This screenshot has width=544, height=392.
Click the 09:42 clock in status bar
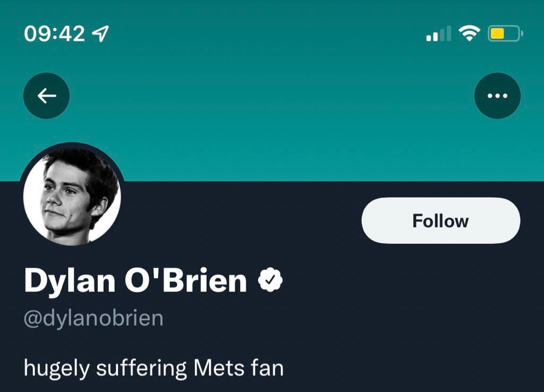(54, 35)
